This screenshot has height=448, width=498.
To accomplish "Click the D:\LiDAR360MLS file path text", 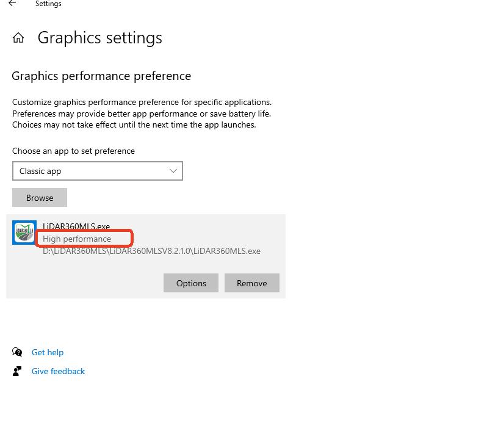I will pyautogui.click(x=151, y=251).
